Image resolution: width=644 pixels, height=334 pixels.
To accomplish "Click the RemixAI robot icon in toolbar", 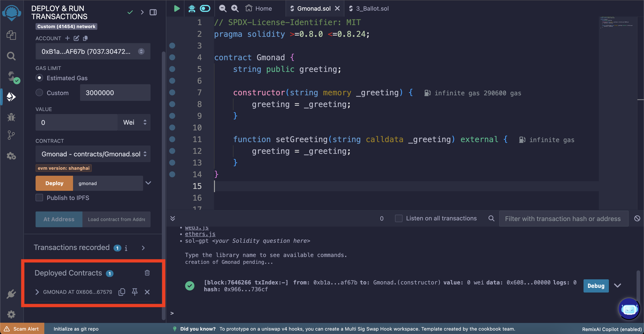I will pos(191,9).
